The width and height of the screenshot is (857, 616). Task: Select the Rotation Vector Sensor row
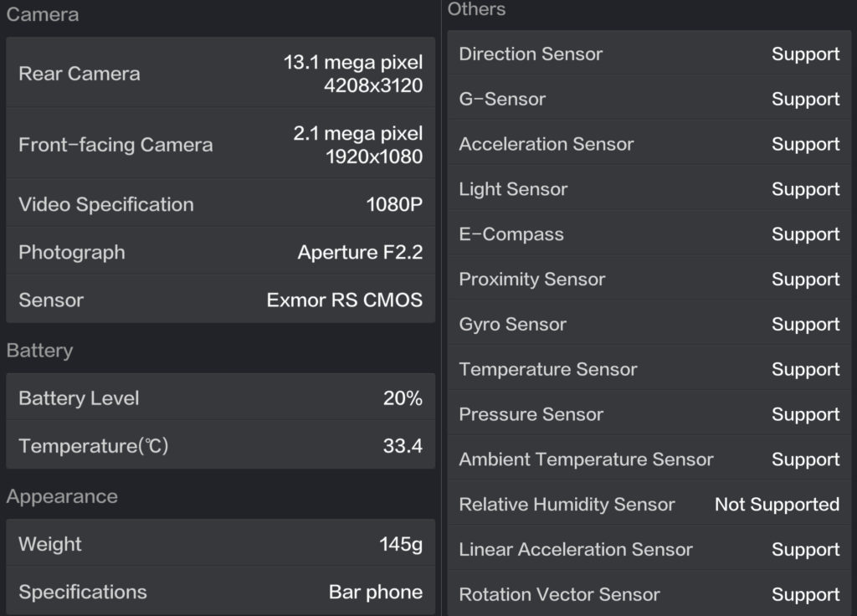tap(649, 593)
